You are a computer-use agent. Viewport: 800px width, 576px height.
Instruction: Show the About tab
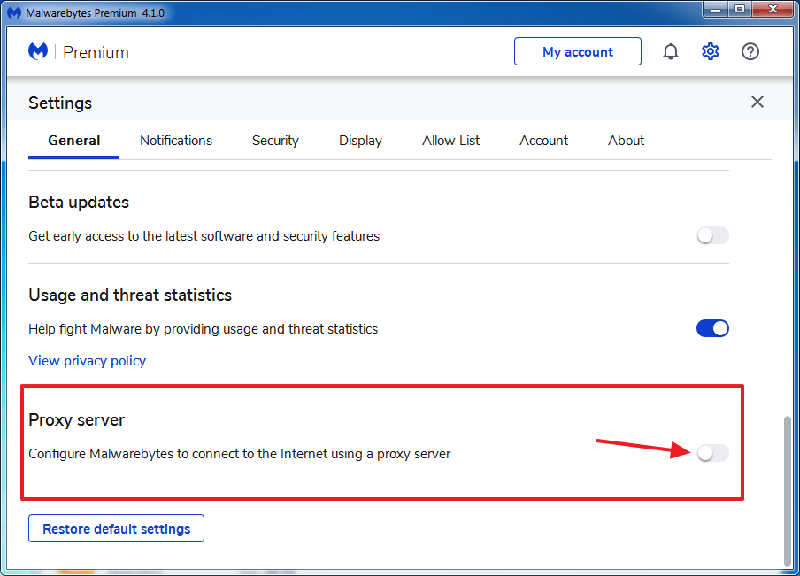[626, 140]
